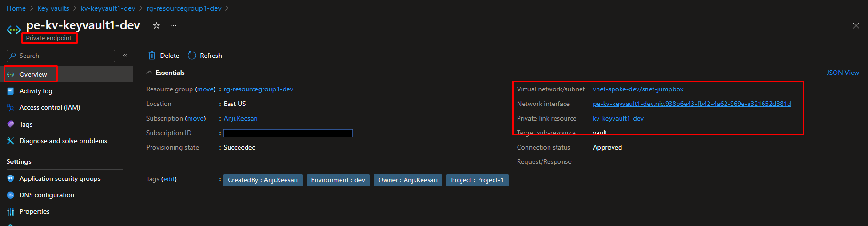Click the Overview menu icon
Screen dimensions: 868x226
[10, 74]
